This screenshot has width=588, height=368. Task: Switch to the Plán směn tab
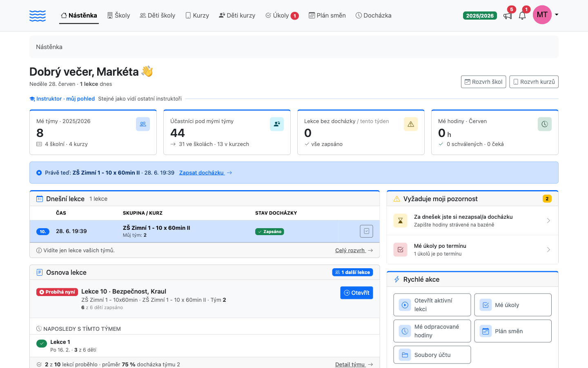tap(327, 16)
